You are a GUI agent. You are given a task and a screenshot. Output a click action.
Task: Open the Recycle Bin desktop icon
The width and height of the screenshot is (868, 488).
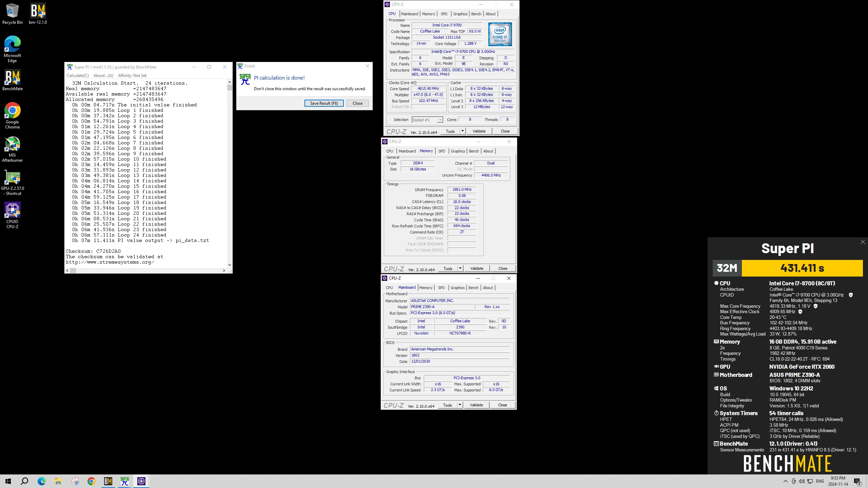pyautogui.click(x=12, y=14)
